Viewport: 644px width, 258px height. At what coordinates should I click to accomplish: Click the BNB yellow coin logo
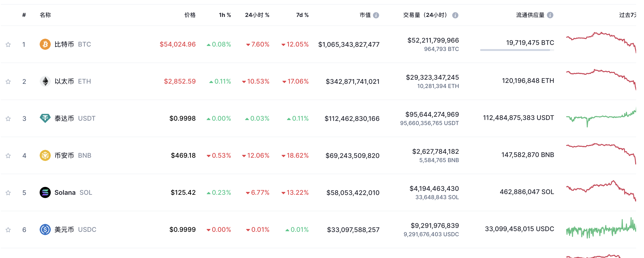(x=45, y=155)
